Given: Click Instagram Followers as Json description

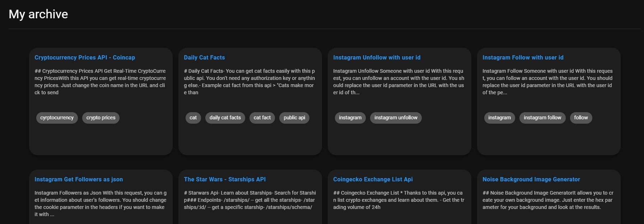Looking at the screenshot, I should pyautogui.click(x=101, y=204).
